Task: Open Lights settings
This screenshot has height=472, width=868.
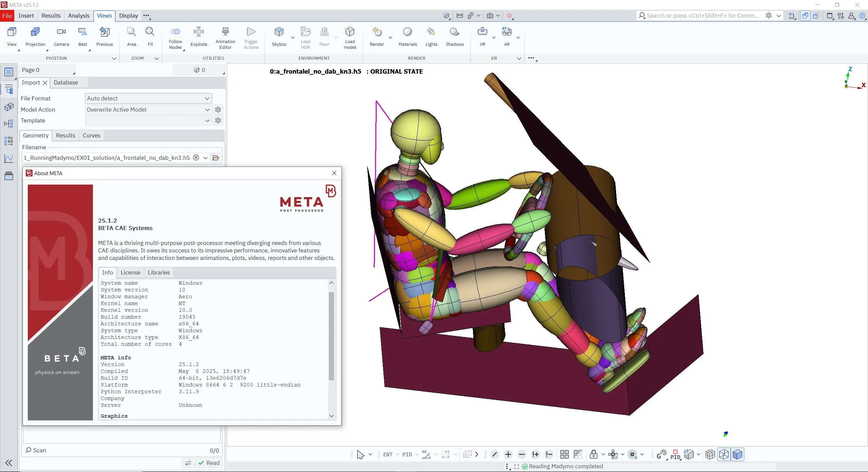Action: click(x=431, y=37)
